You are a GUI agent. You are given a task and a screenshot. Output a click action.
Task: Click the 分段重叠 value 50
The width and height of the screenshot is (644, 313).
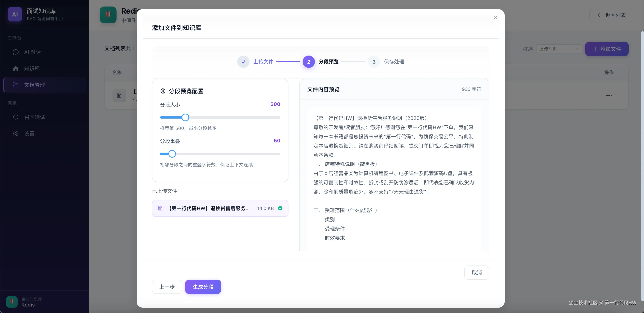click(277, 141)
